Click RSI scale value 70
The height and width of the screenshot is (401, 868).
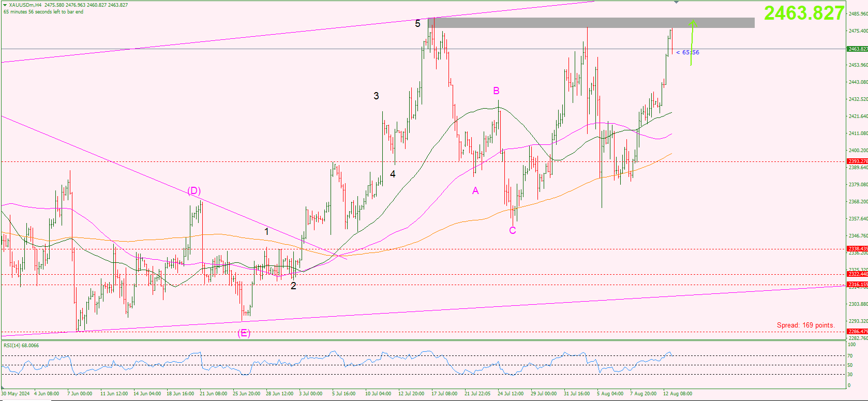[850, 356]
